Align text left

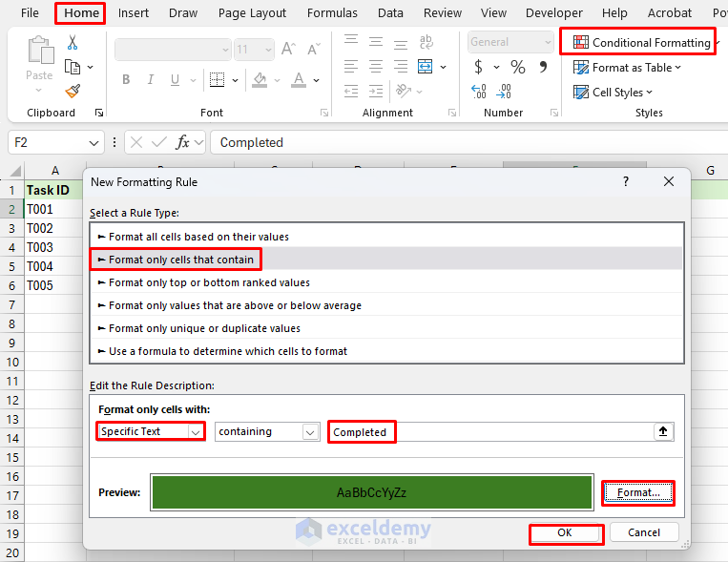click(x=351, y=67)
